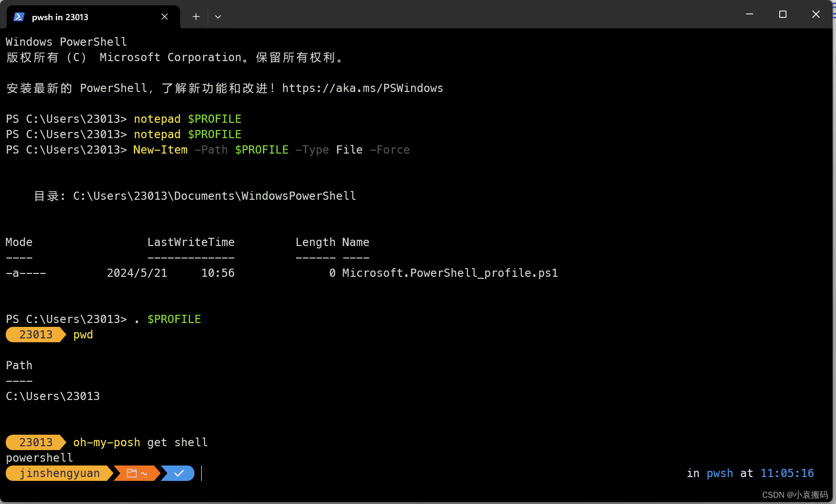Click the directory path 'C:\Users\23013\Documents\WindowsPowerShell'

coord(215,196)
